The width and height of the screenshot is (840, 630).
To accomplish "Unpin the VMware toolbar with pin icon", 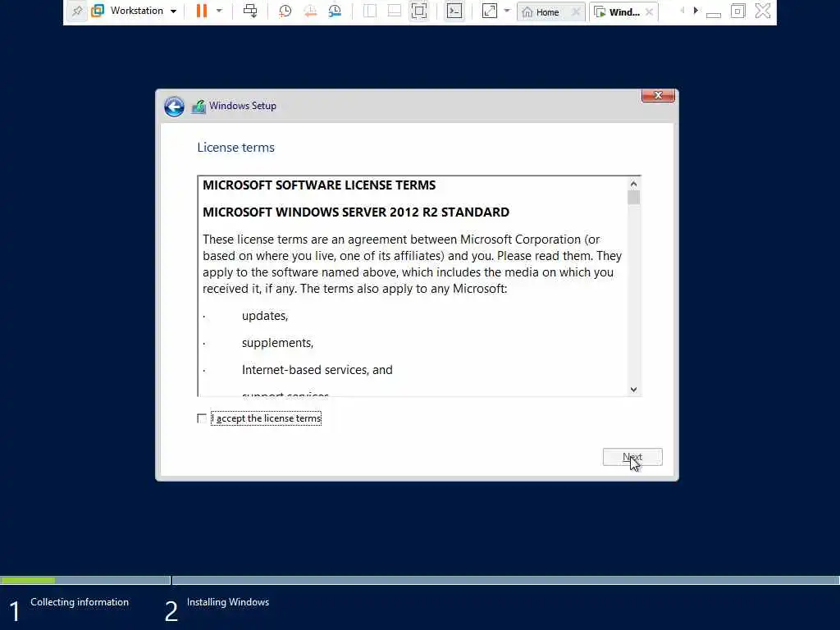I will 77,11.
